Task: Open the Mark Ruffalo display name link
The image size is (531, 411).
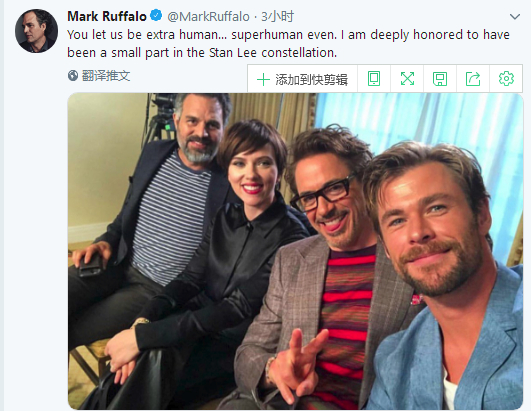Action: pos(107,16)
